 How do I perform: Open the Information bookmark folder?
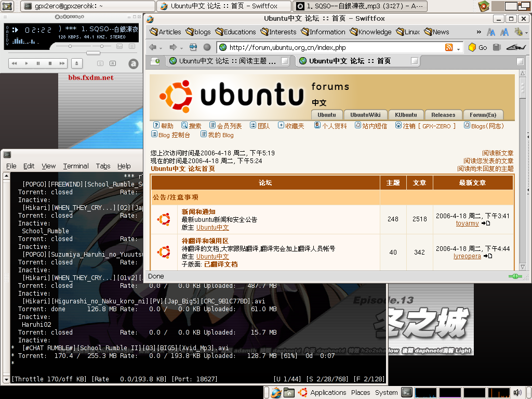[x=323, y=32]
